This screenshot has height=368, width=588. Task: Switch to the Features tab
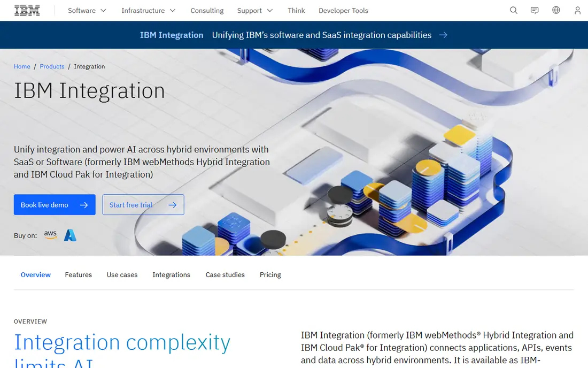point(79,274)
